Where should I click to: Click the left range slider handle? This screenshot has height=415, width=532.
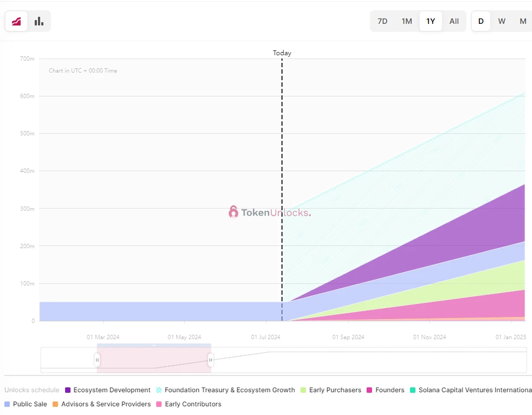pos(98,360)
